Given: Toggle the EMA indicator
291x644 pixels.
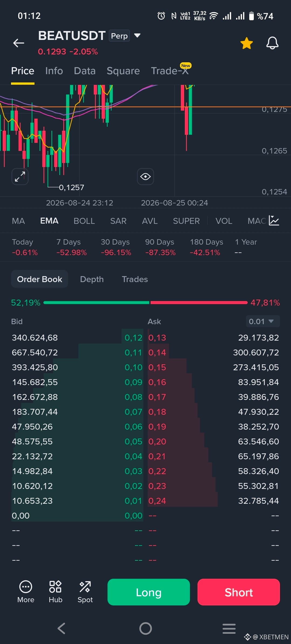Looking at the screenshot, I should tap(49, 221).
